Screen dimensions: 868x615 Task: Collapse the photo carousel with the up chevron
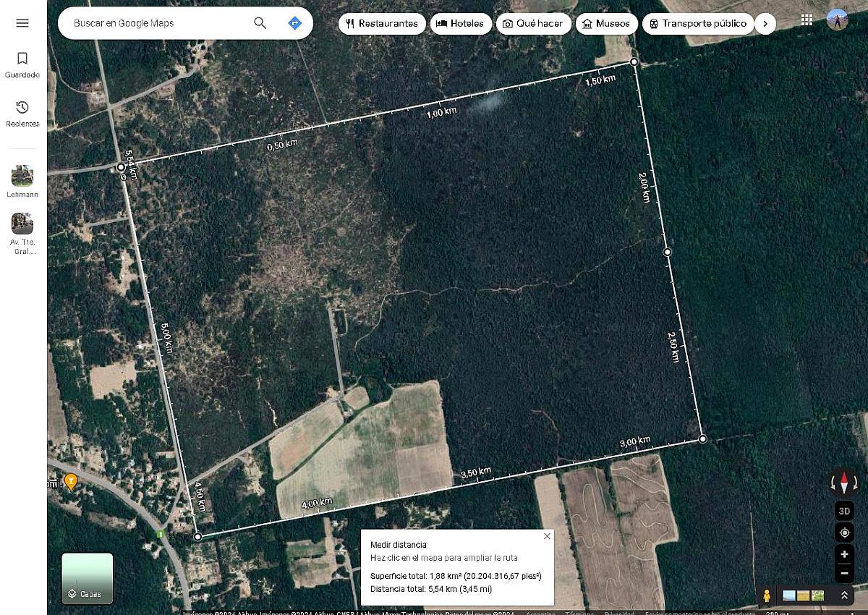point(845,595)
